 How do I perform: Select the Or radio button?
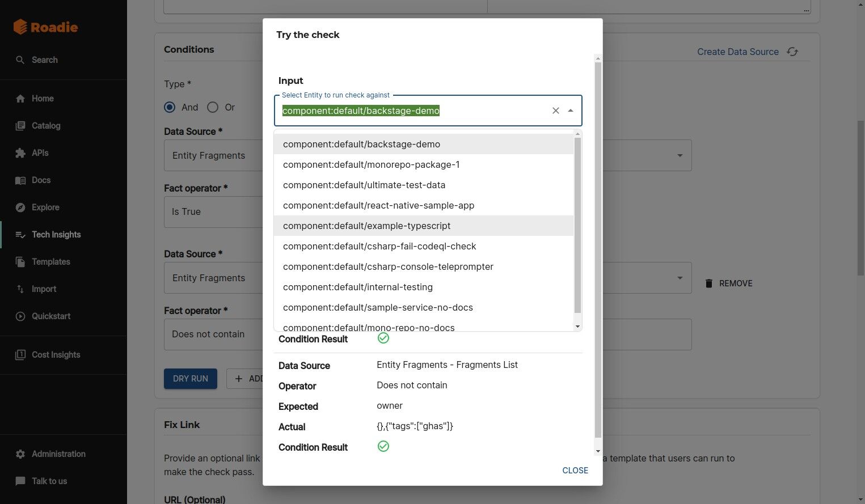[213, 107]
